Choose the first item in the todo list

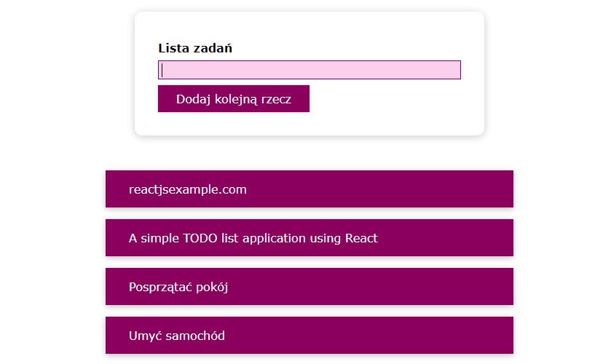pyautogui.click(x=309, y=189)
